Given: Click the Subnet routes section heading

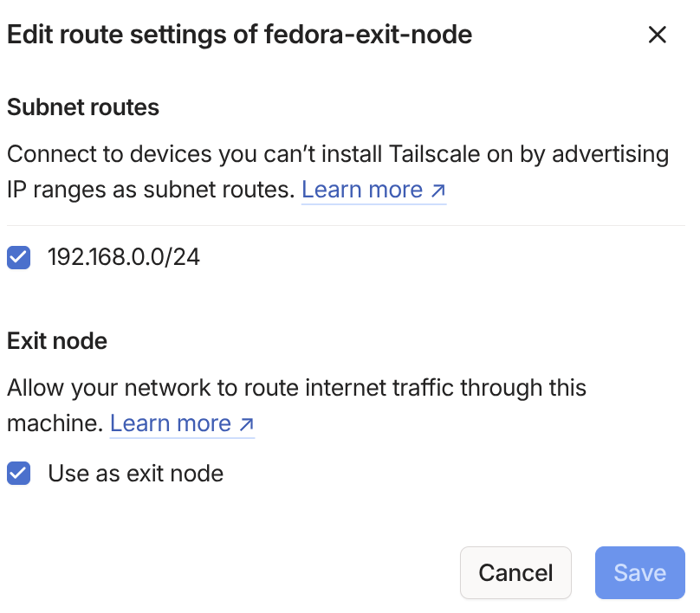Looking at the screenshot, I should (83, 107).
